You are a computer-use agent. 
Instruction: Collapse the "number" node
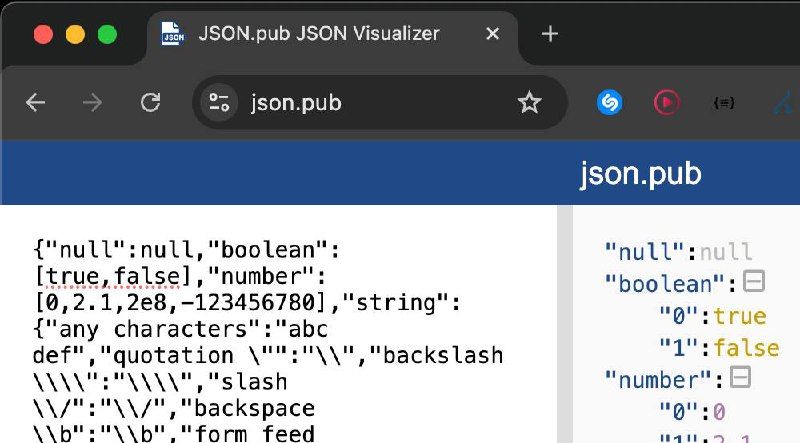740,378
